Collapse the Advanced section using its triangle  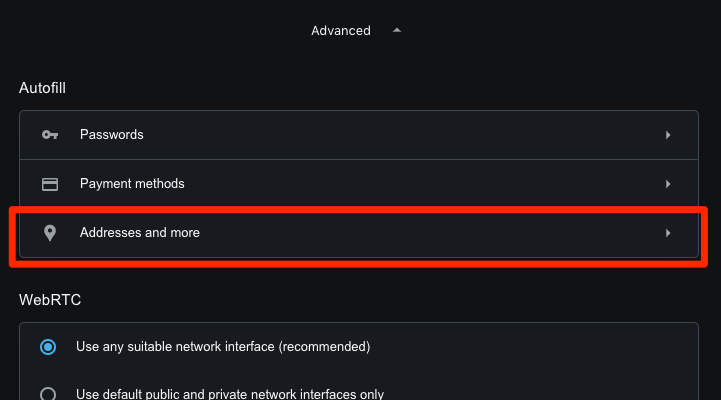pos(397,31)
